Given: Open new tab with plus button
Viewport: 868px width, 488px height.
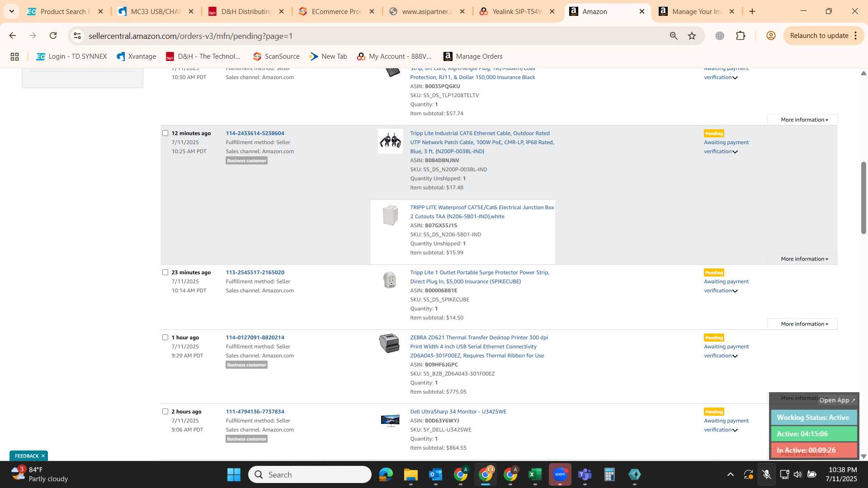Looking at the screenshot, I should [x=752, y=11].
